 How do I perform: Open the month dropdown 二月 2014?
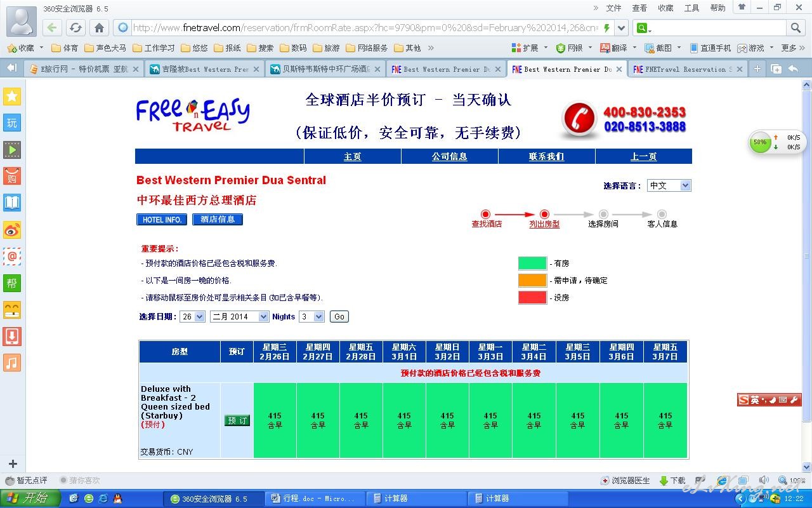(240, 316)
